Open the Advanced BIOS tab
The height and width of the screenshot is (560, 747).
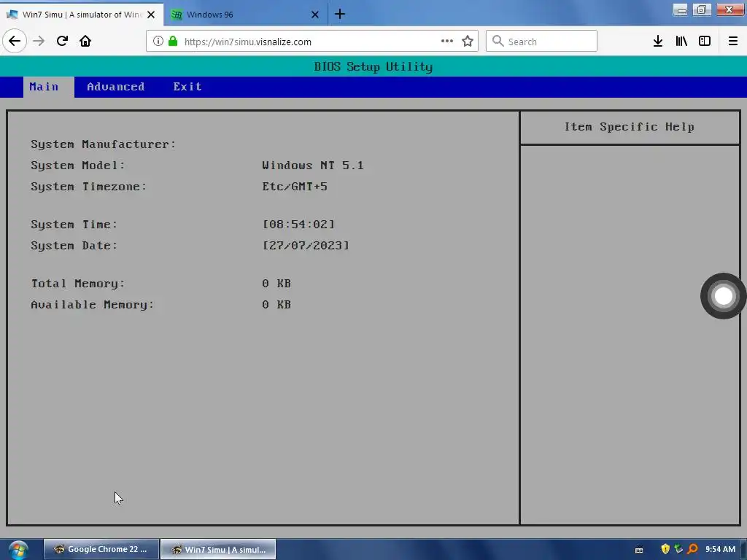[116, 87]
